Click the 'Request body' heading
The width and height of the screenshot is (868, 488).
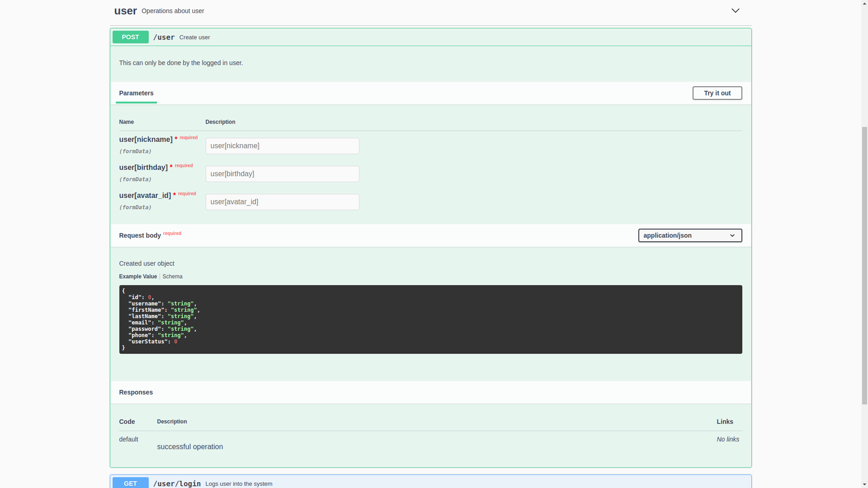pos(140,236)
